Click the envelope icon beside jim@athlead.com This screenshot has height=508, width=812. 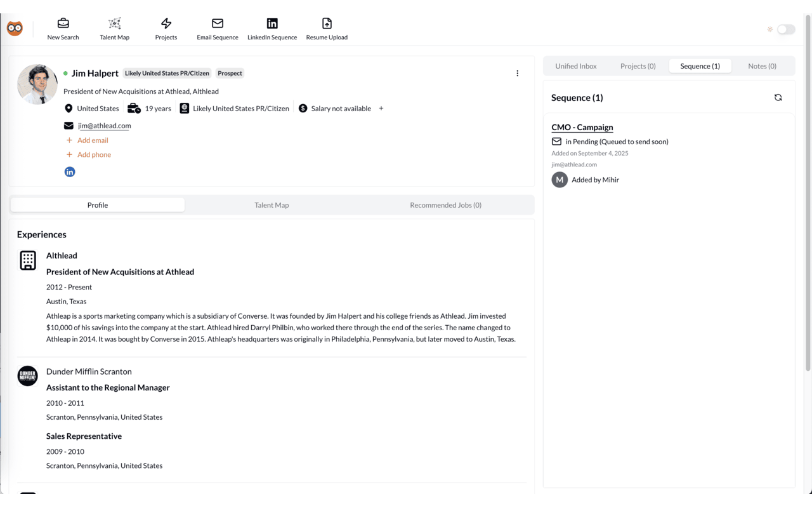(69, 126)
